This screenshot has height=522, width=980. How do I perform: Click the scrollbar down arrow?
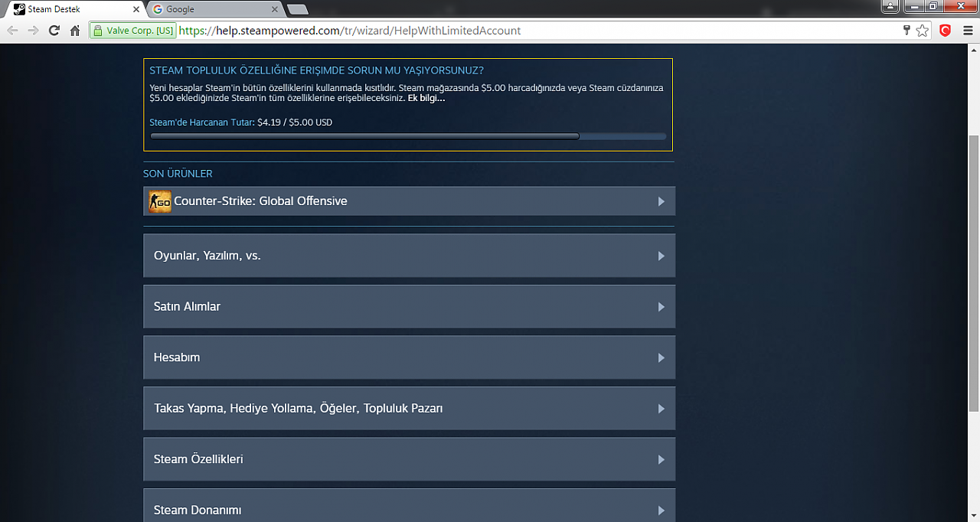(973, 516)
